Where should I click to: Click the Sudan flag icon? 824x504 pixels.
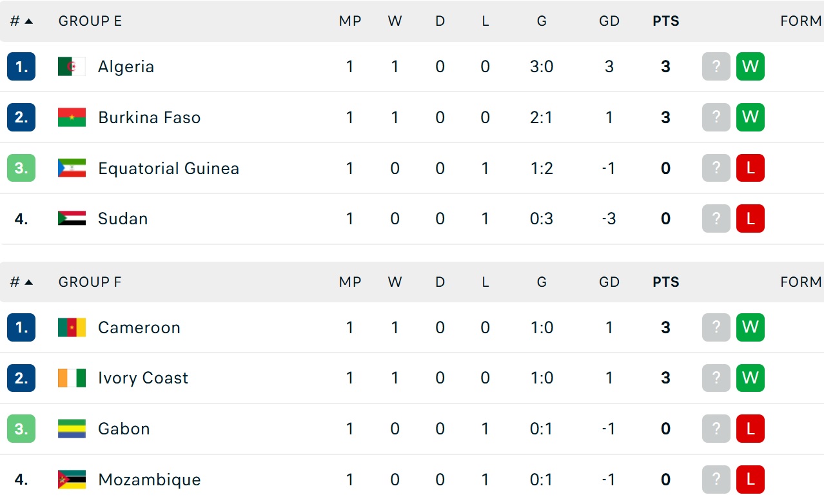tap(72, 218)
